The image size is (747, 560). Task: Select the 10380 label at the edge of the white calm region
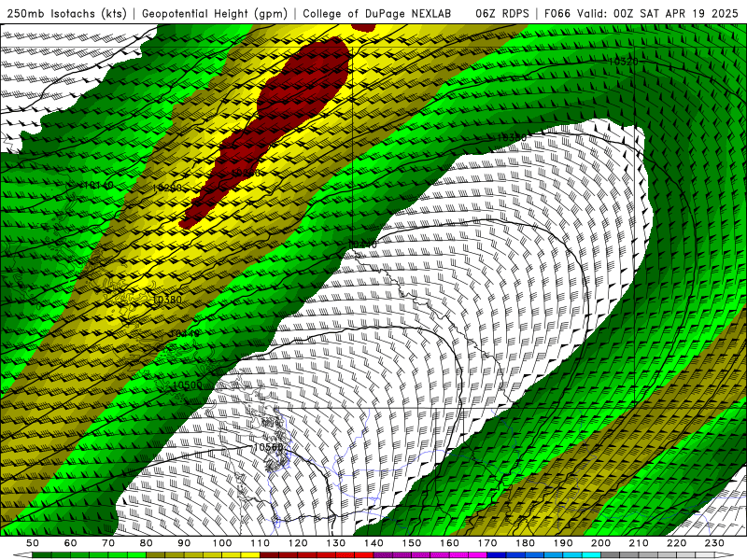coord(512,137)
